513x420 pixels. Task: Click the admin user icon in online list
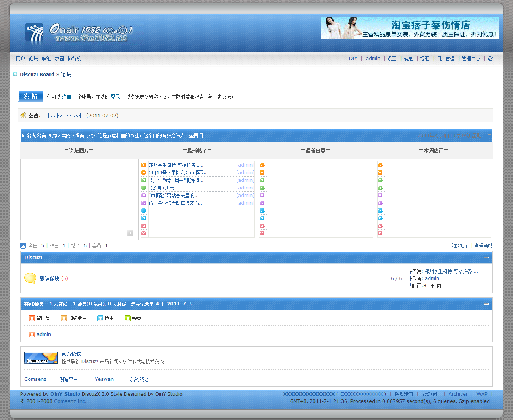32,334
